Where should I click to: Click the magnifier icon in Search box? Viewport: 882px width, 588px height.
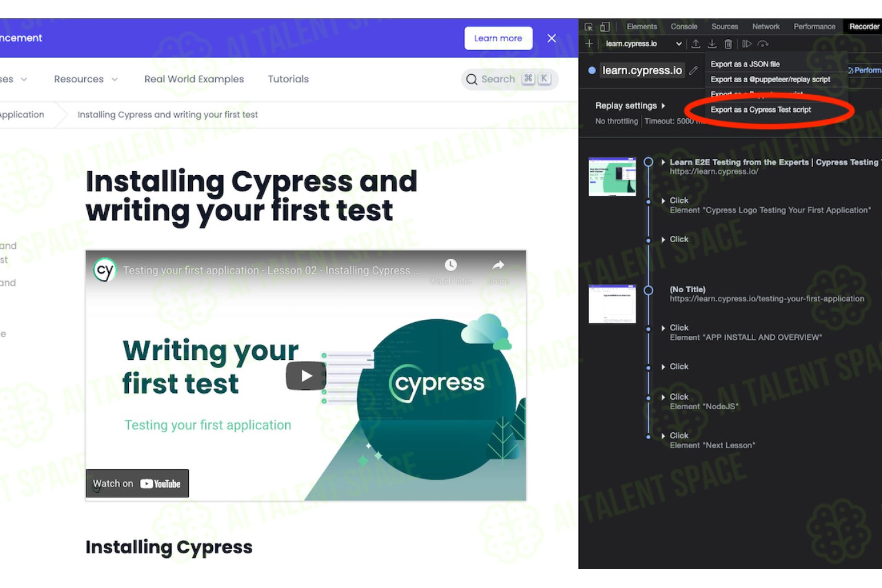tap(472, 79)
